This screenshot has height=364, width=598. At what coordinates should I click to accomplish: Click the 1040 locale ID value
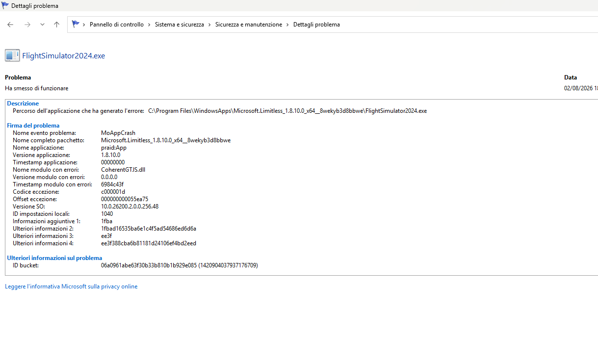point(107,214)
